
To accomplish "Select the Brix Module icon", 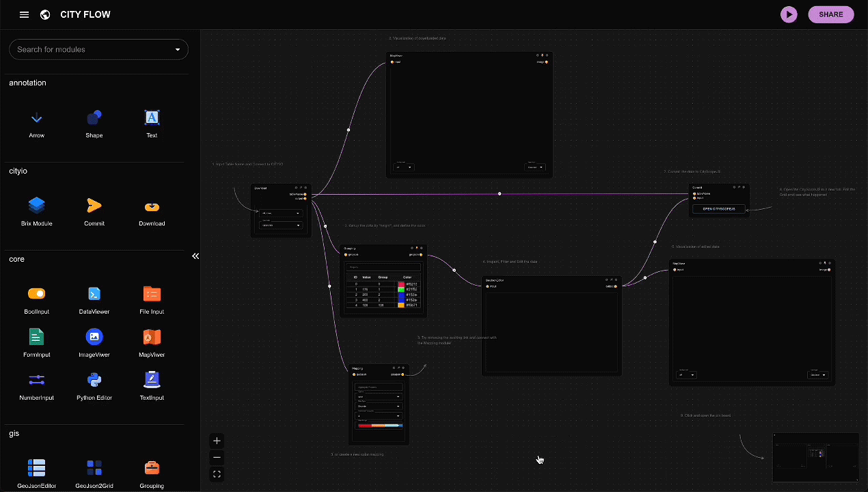I will coord(37,211).
